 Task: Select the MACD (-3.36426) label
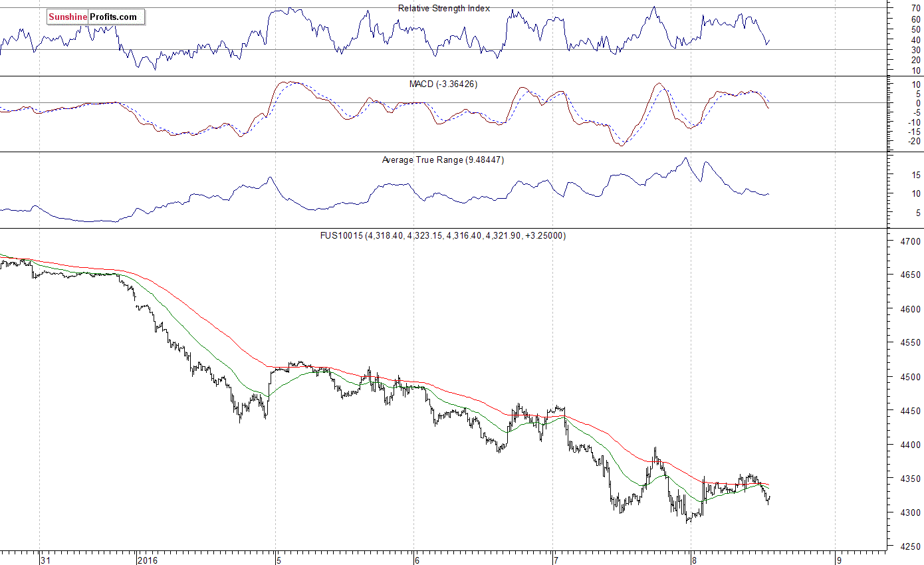pos(443,84)
